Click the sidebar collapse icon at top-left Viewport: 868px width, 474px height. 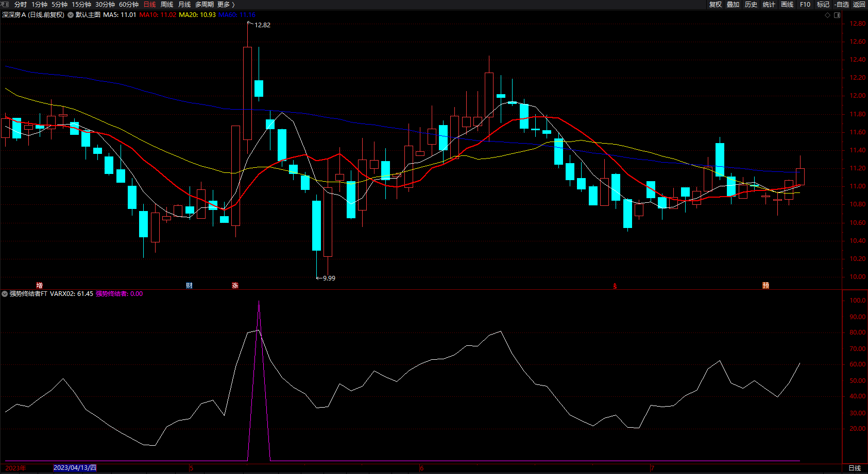(x=5, y=4)
